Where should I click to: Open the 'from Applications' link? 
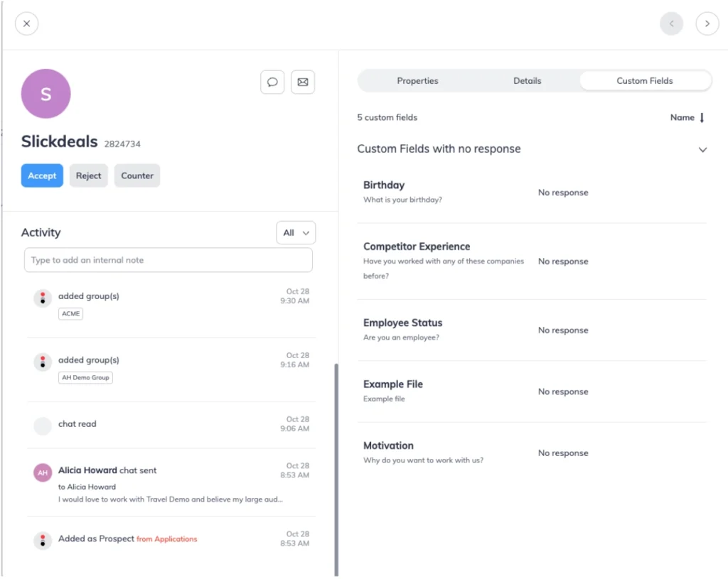166,539
